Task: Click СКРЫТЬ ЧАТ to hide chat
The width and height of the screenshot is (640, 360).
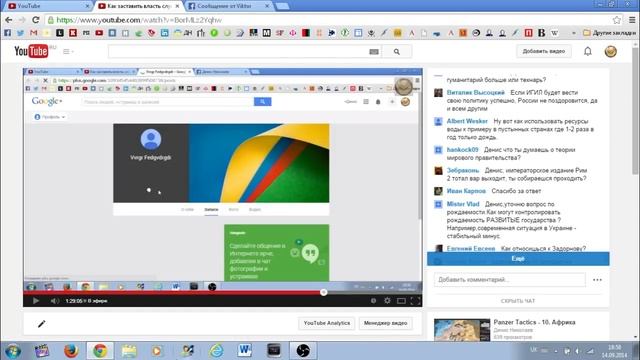Action: (518, 301)
